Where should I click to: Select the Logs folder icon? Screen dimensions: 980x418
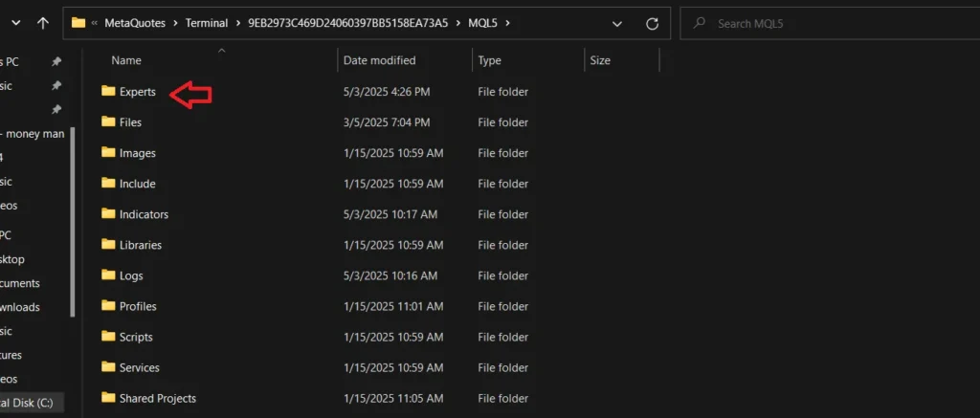109,275
